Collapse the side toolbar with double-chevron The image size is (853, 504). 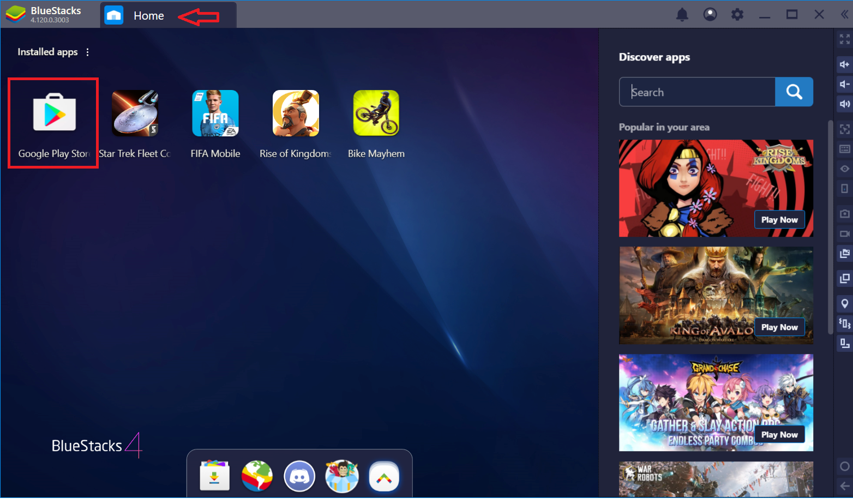[844, 15]
